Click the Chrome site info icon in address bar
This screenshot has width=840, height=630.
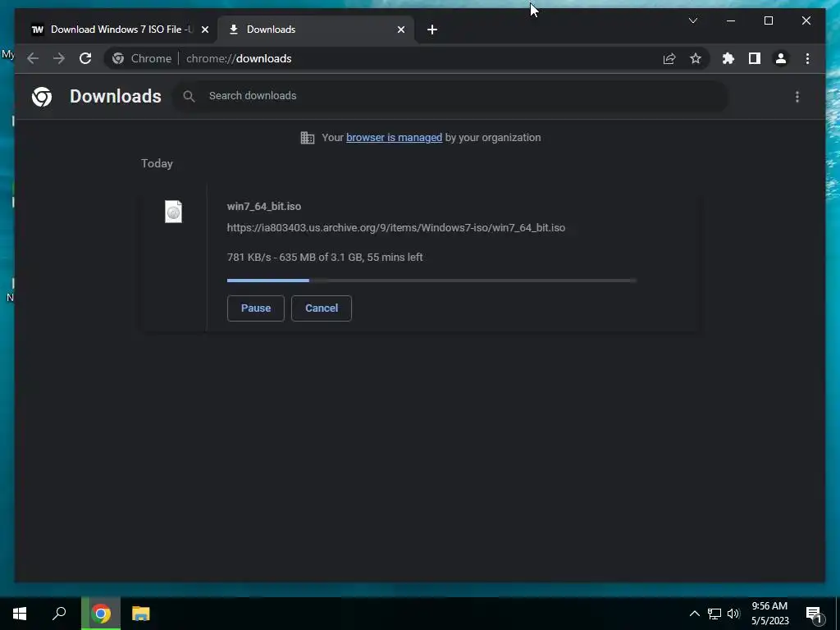118,58
